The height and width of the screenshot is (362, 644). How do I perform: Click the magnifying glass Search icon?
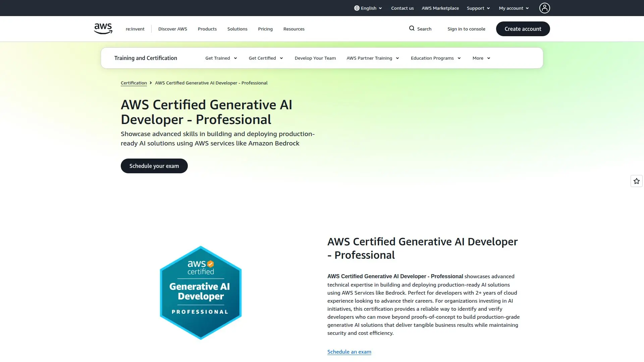tap(412, 28)
